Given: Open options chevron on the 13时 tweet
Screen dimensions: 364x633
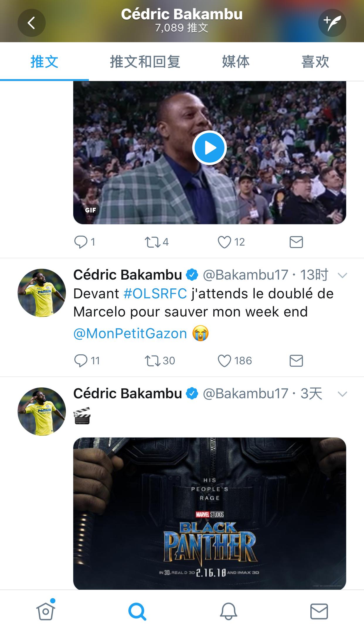Looking at the screenshot, I should point(342,275).
